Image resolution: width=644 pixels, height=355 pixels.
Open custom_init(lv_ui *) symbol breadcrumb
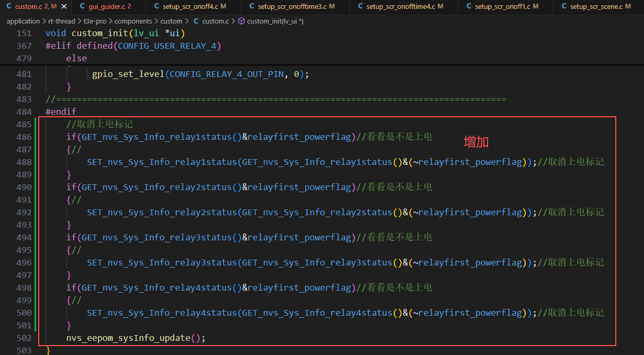(275, 21)
